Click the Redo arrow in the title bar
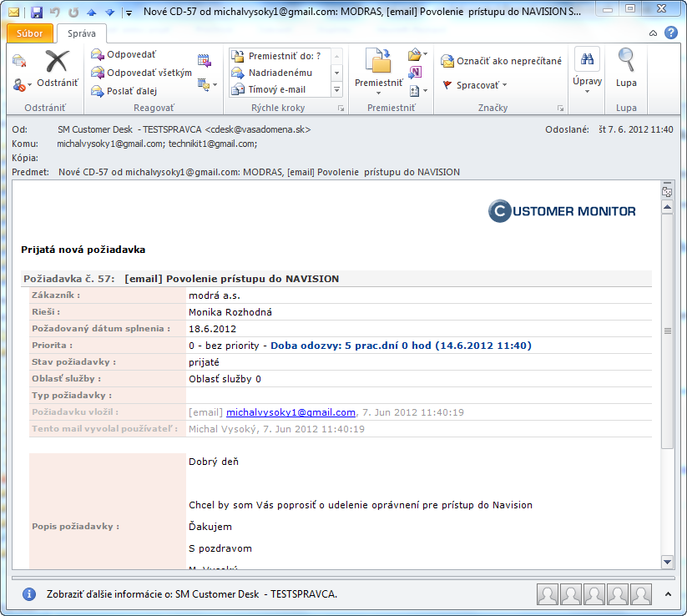 coord(73,13)
